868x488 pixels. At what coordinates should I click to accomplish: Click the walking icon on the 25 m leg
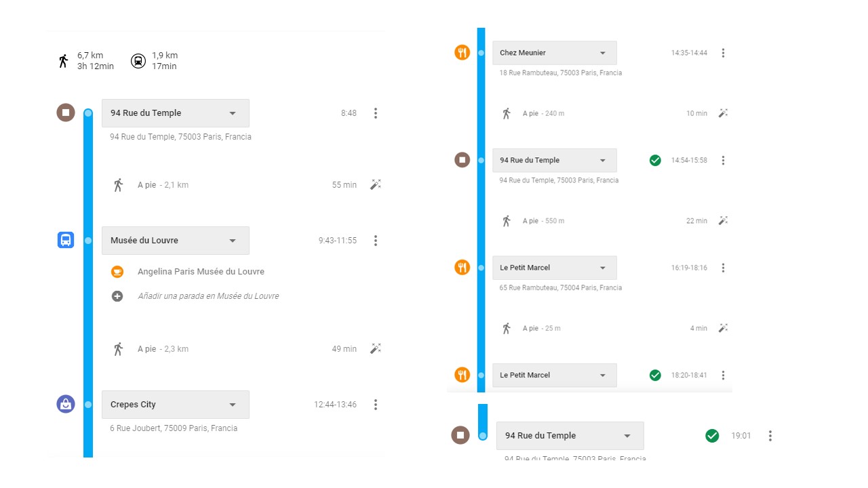pos(506,328)
